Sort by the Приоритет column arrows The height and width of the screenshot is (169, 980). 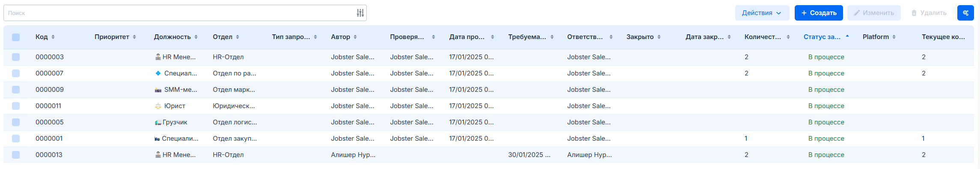(x=134, y=37)
